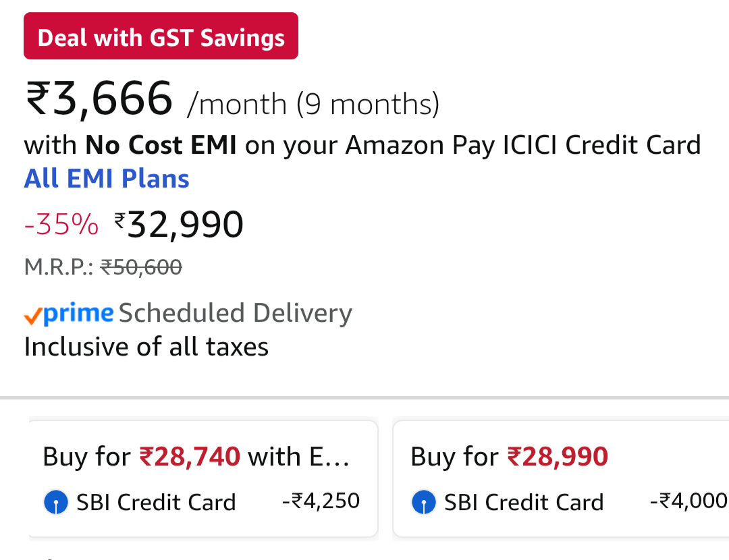
Task: Click the blue prime logo text
Action: pyautogui.click(x=78, y=313)
